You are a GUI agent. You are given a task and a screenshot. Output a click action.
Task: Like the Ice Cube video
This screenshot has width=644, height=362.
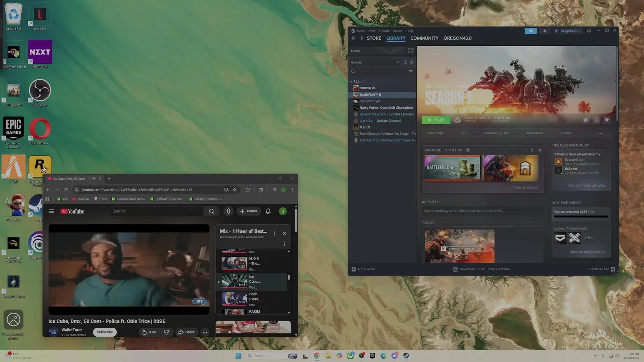(x=149, y=332)
